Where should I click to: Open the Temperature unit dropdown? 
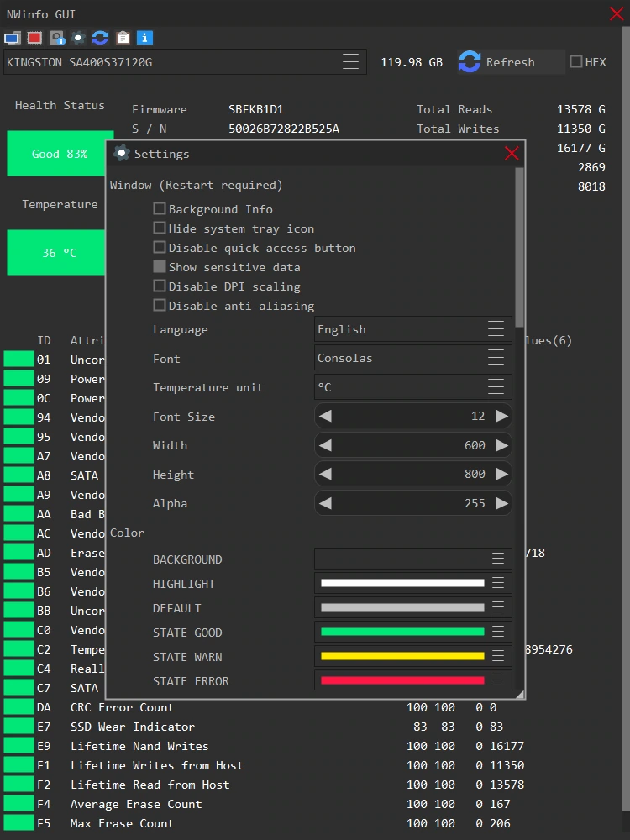click(412, 386)
